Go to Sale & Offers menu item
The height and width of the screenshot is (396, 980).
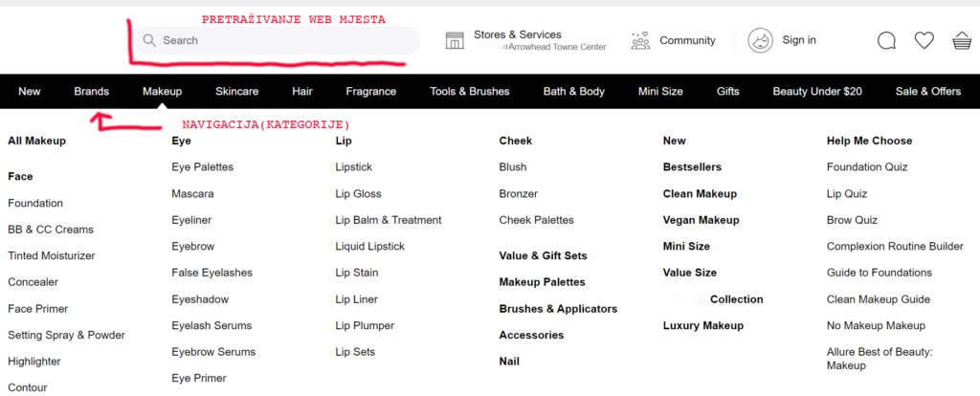tap(927, 92)
